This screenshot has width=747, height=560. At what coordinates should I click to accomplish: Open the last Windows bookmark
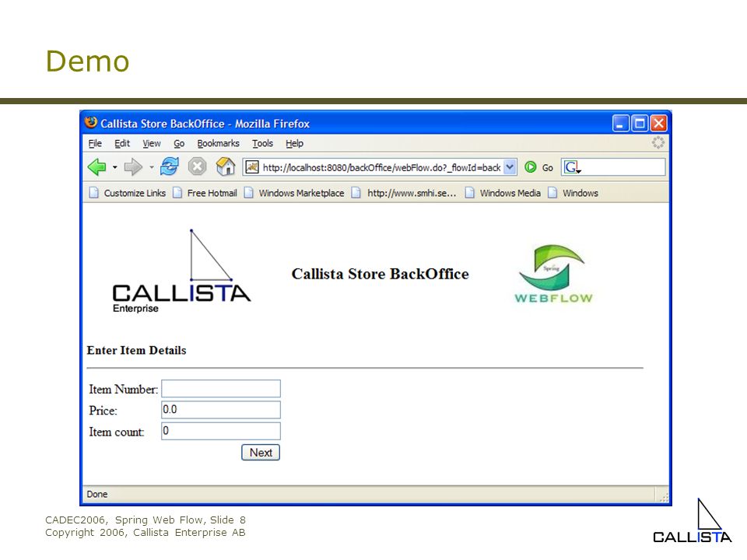point(573,193)
